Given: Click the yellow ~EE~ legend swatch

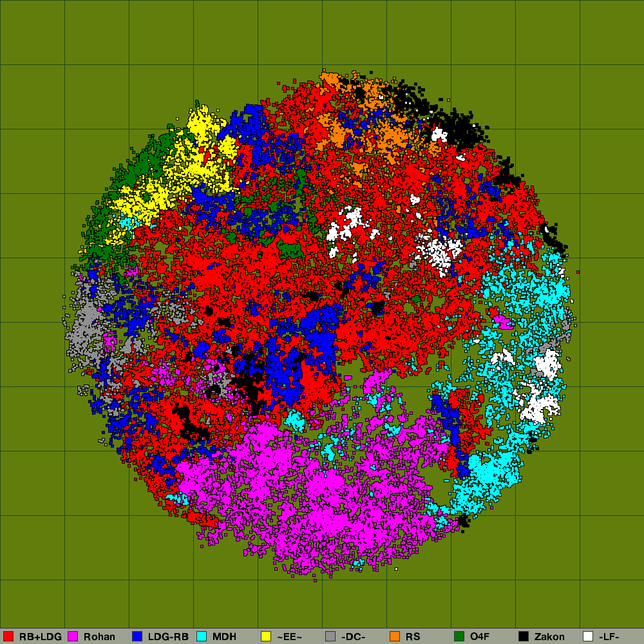Looking at the screenshot, I should 266,636.
